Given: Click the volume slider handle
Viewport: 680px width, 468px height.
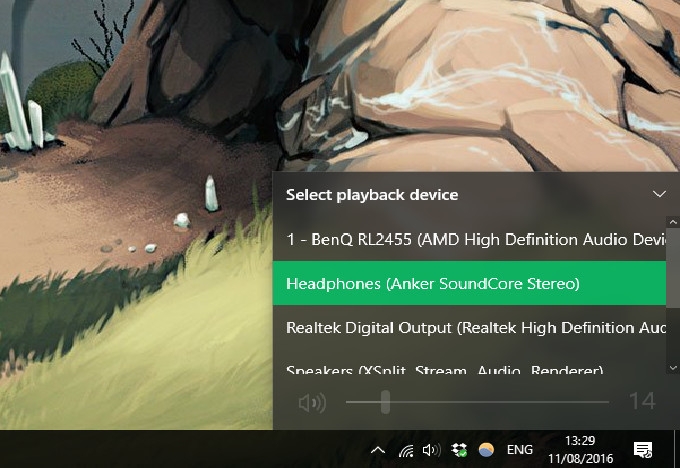Looking at the screenshot, I should (386, 402).
